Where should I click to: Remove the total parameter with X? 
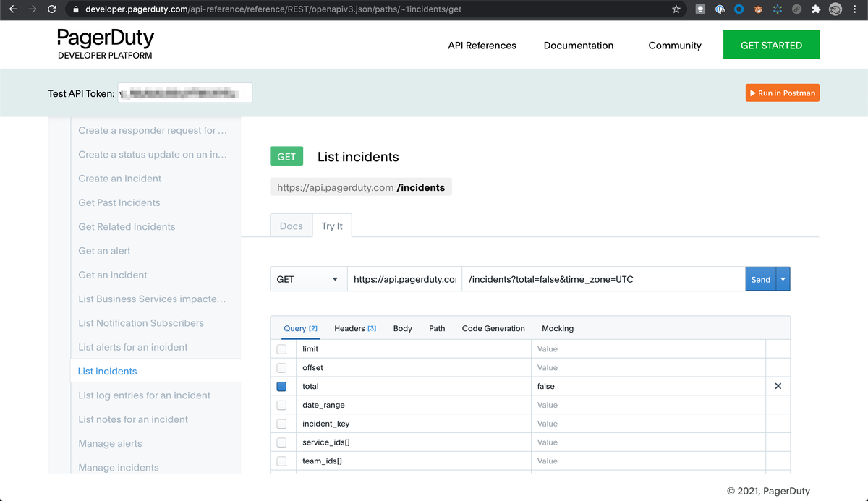point(778,386)
